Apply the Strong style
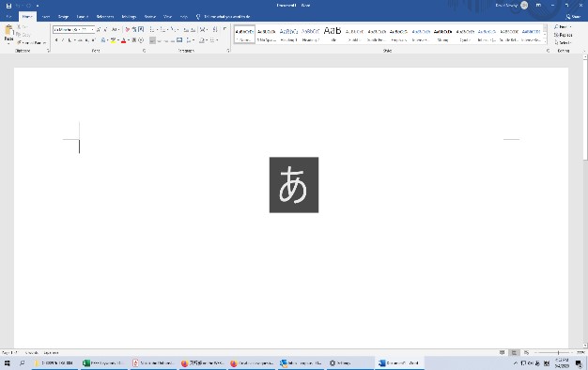Image resolution: width=588 pixels, height=370 pixels. (442, 34)
